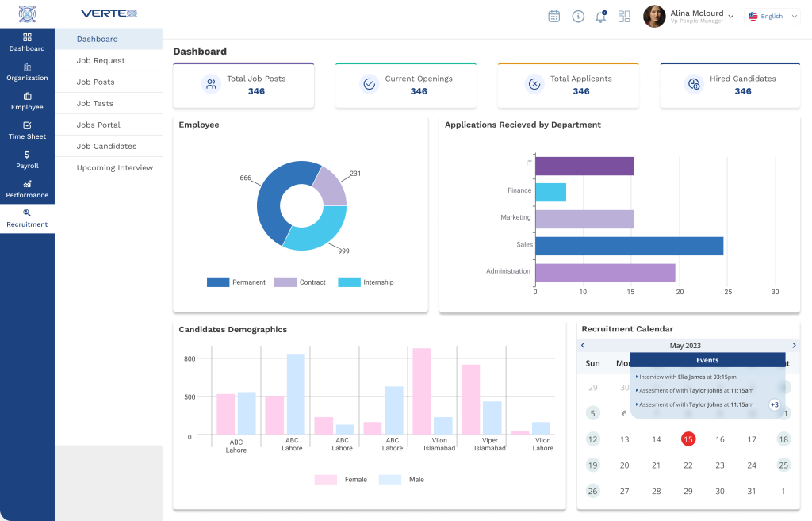The image size is (812, 521).
Task: Click the Hired Candidates icon
Action: tap(694, 83)
